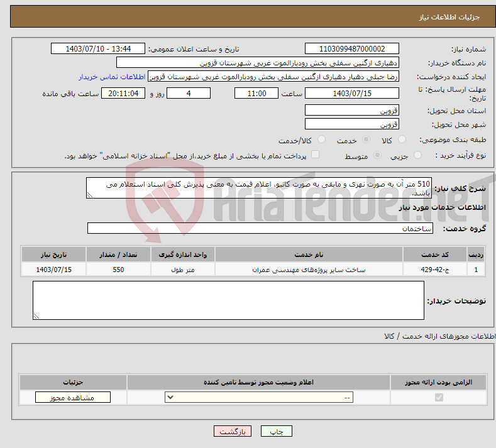Screen dimensions: 496x448
Task: Click the اطلاعات خدمات مورد نیاز heading
Action: (442, 207)
